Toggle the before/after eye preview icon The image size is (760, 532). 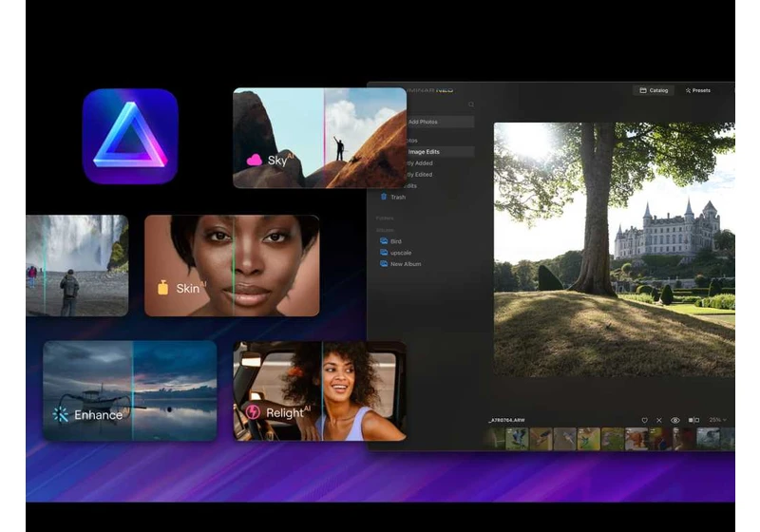[x=675, y=420]
